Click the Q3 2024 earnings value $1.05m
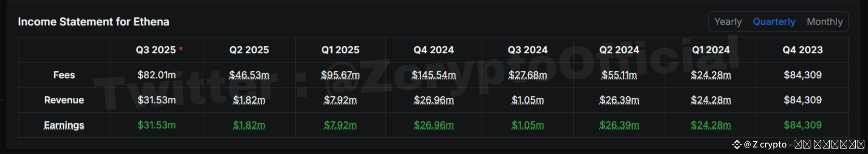The width and height of the screenshot is (868, 154). [x=528, y=125]
